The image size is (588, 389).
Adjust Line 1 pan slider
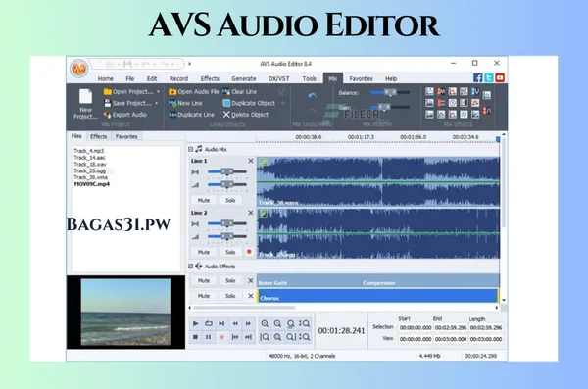tap(227, 172)
